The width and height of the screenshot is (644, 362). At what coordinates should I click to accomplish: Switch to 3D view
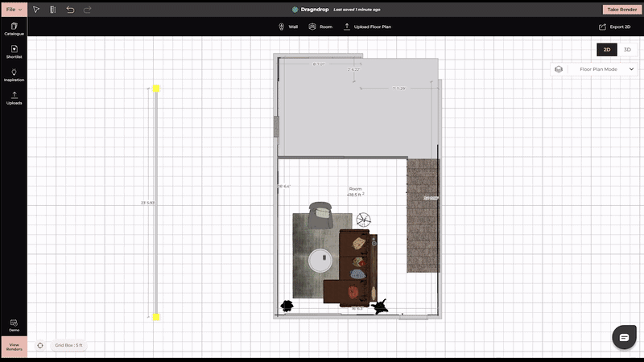pos(628,50)
